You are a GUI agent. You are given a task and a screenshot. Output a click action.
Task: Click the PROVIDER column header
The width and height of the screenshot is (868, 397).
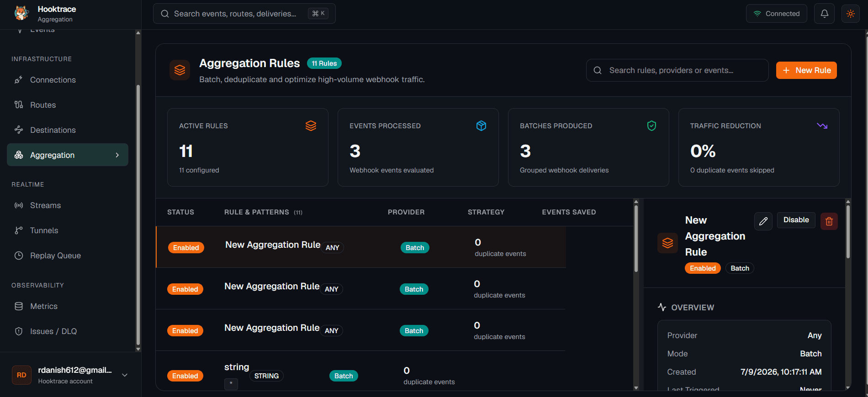coord(406,212)
